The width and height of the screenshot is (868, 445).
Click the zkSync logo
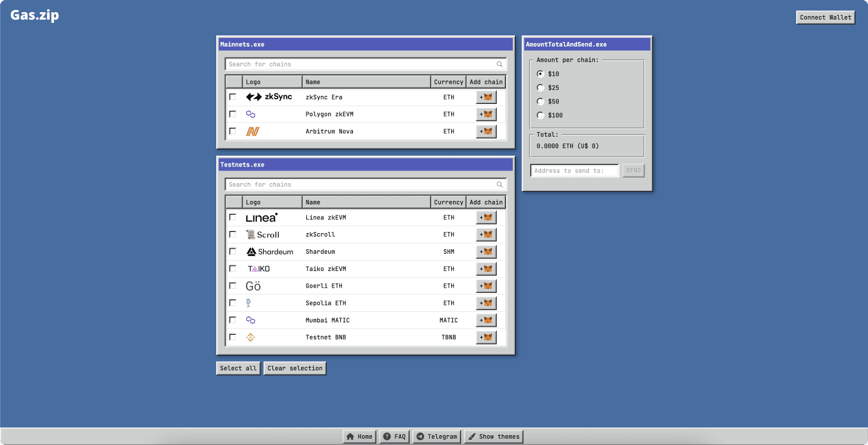pos(269,97)
